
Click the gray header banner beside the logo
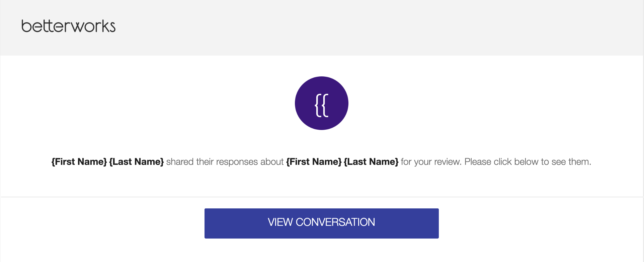point(378,27)
